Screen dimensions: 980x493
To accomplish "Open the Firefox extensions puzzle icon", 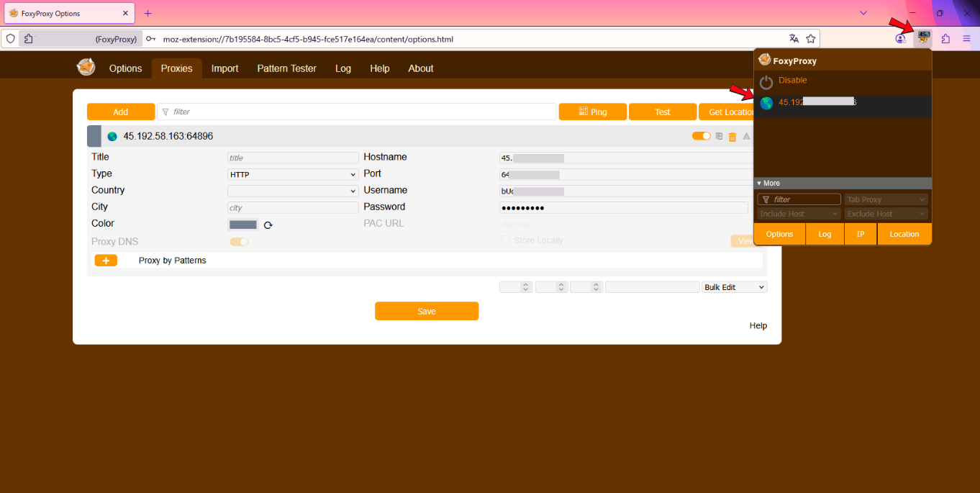I will pyautogui.click(x=945, y=39).
